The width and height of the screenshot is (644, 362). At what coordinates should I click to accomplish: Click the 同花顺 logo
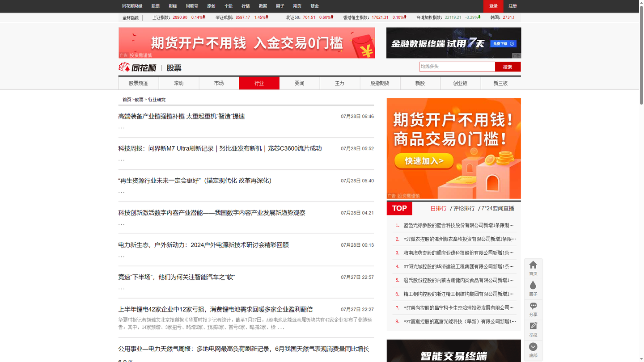coord(137,67)
